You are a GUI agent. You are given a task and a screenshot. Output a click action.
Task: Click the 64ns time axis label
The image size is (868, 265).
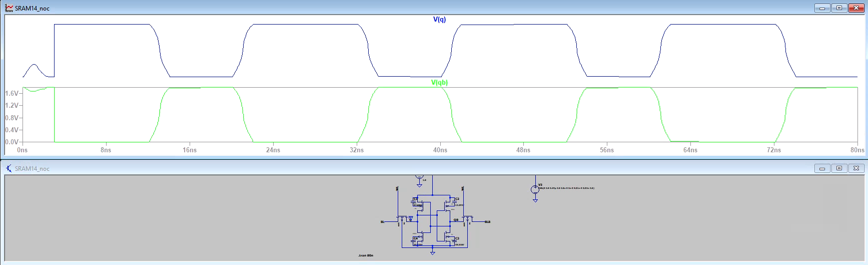point(690,150)
